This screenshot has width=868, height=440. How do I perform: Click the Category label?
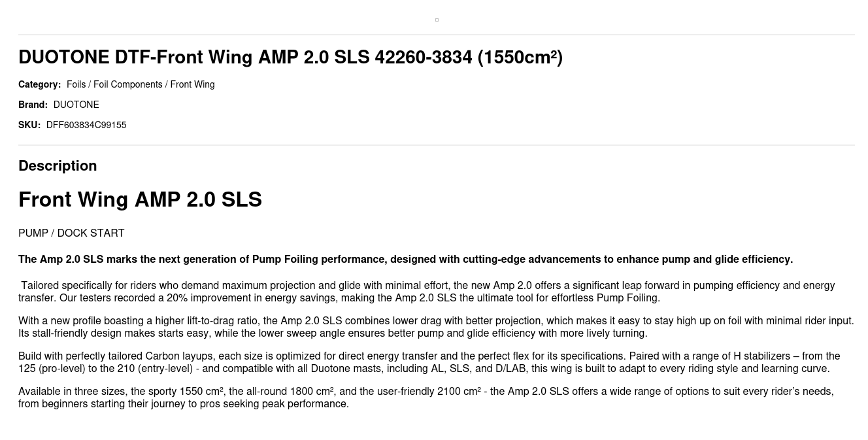(39, 84)
